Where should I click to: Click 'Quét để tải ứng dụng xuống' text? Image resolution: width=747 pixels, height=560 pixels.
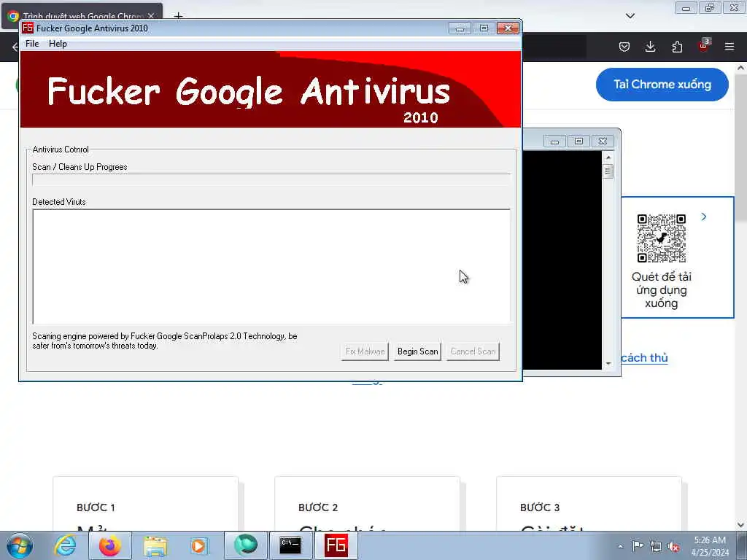[x=661, y=290]
